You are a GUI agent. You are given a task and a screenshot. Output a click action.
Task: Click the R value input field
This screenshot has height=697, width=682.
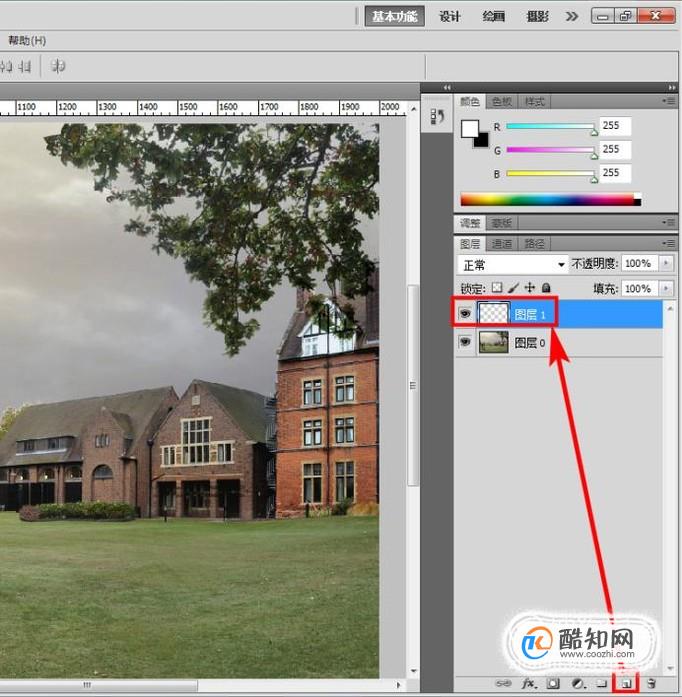click(x=615, y=126)
